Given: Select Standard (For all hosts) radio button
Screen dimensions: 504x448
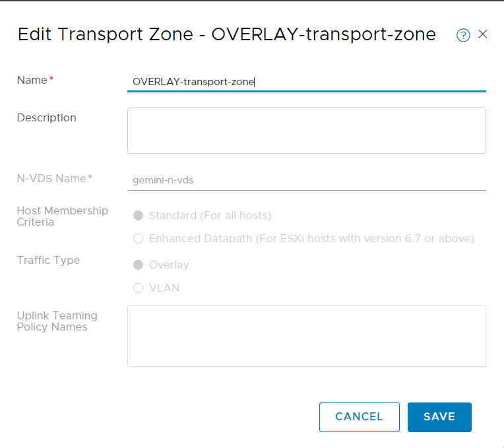Looking at the screenshot, I should (x=138, y=216).
